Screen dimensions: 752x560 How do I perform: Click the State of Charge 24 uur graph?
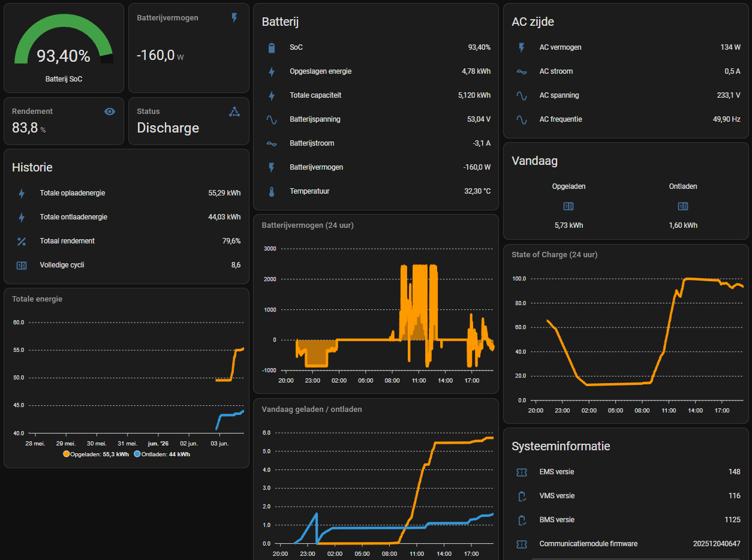[x=626, y=333]
